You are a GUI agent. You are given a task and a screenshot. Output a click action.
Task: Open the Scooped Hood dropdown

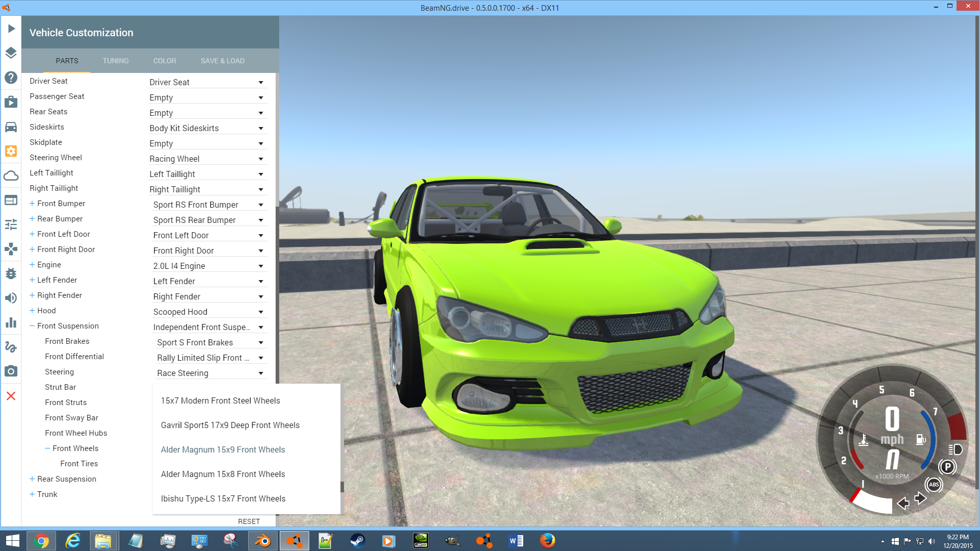click(209, 312)
